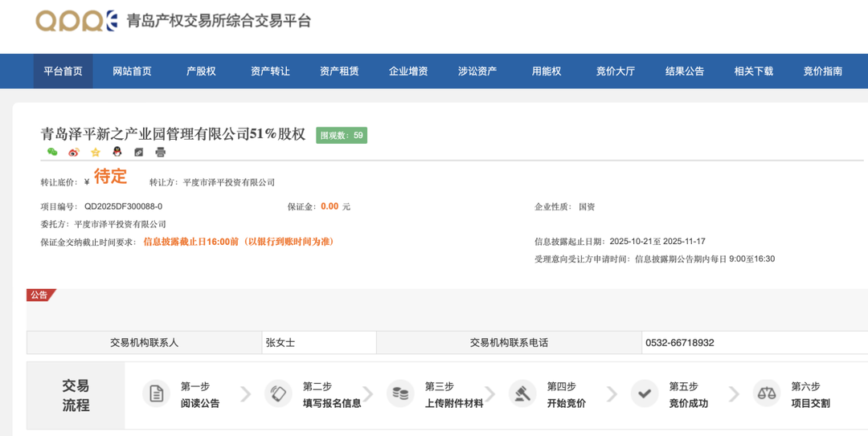Image resolution: width=868 pixels, height=436 pixels.
Task: Click the yellow star QZone share icon
Action: (x=96, y=153)
